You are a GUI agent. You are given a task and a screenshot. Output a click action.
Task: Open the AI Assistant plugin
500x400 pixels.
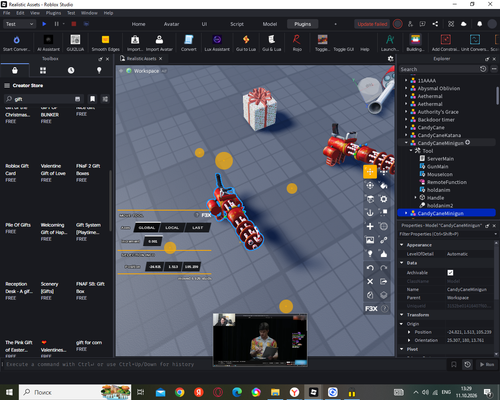(x=48, y=43)
